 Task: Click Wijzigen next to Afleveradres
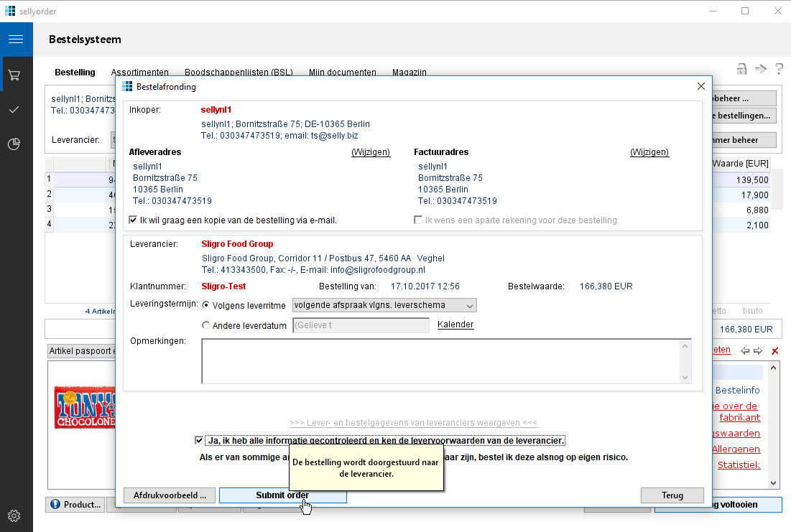pyautogui.click(x=370, y=152)
